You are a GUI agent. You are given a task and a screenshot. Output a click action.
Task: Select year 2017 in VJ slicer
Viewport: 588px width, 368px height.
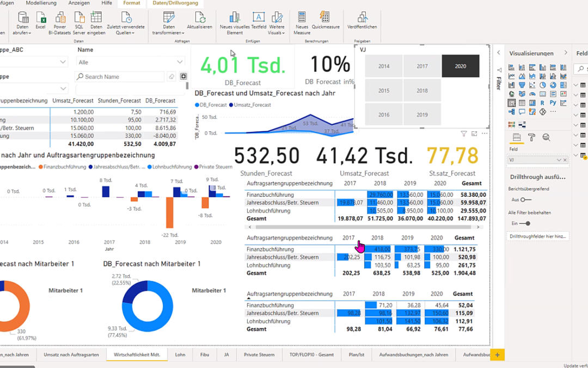click(422, 66)
